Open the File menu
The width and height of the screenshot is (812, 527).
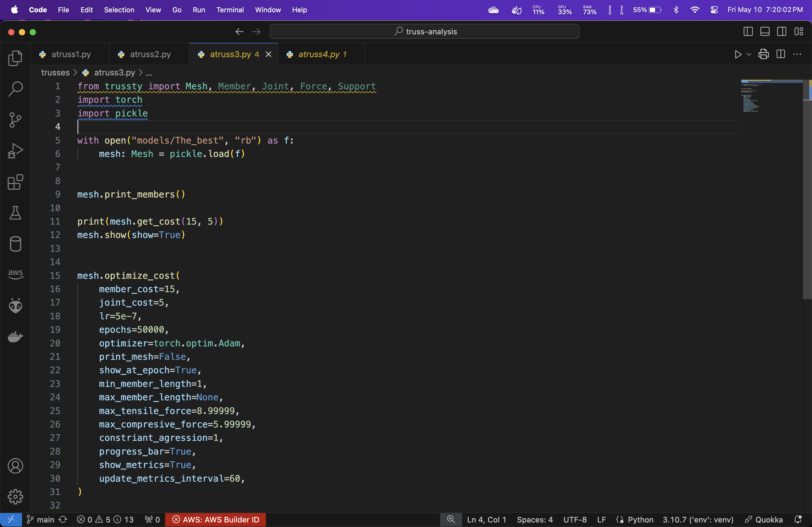63,10
